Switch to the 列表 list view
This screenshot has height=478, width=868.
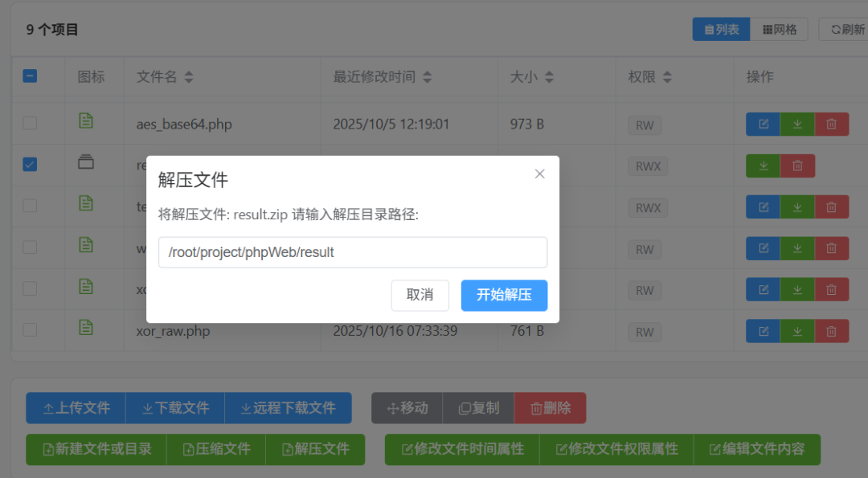tap(720, 28)
